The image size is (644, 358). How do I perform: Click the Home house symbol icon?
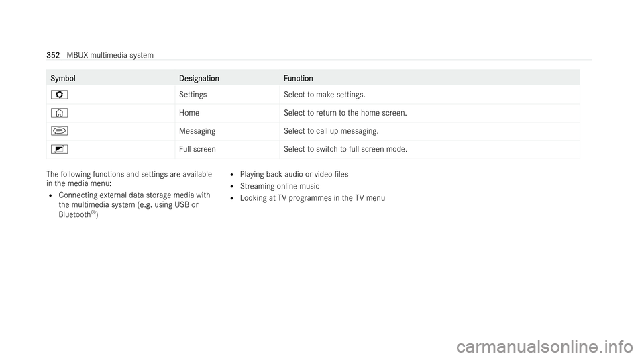point(59,113)
